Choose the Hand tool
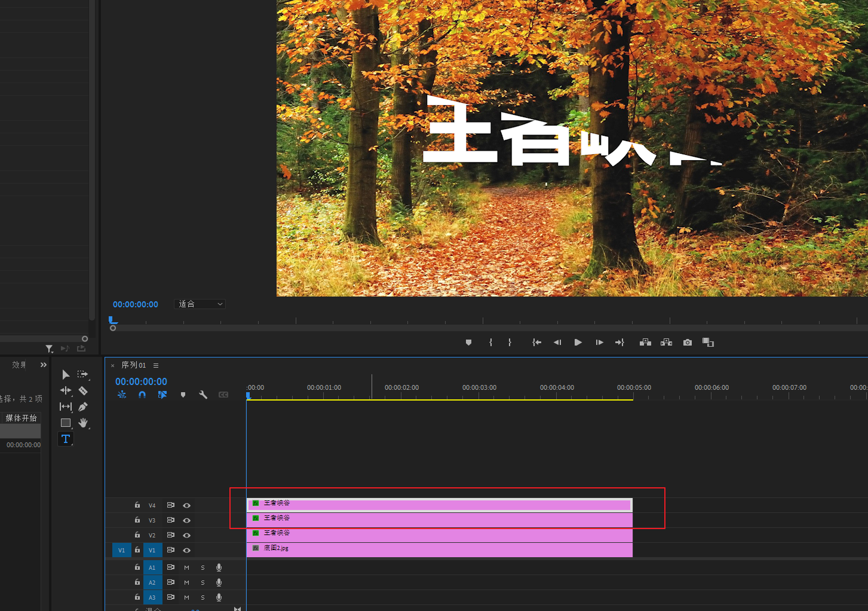Viewport: 868px width, 611px height. click(x=83, y=423)
